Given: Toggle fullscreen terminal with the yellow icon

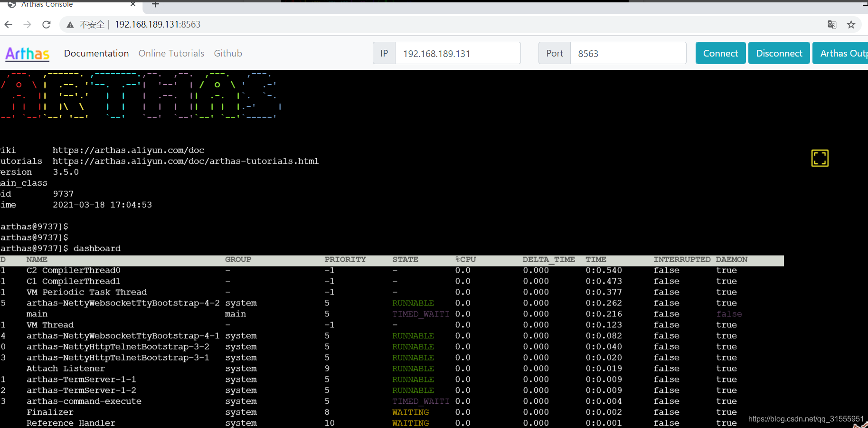Looking at the screenshot, I should coord(820,158).
